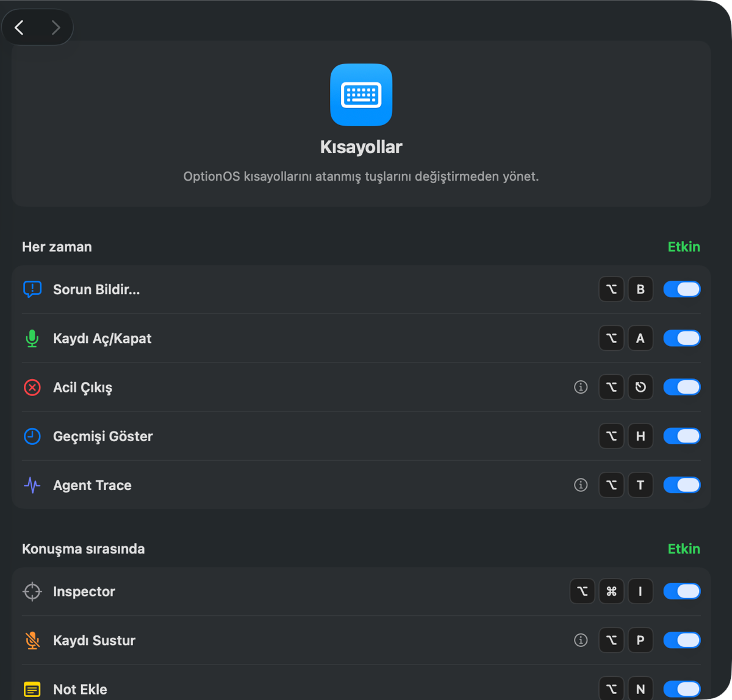Disable the Sorun Bildir shortcut toggle
Viewport: 732px width, 700px height.
pos(682,289)
